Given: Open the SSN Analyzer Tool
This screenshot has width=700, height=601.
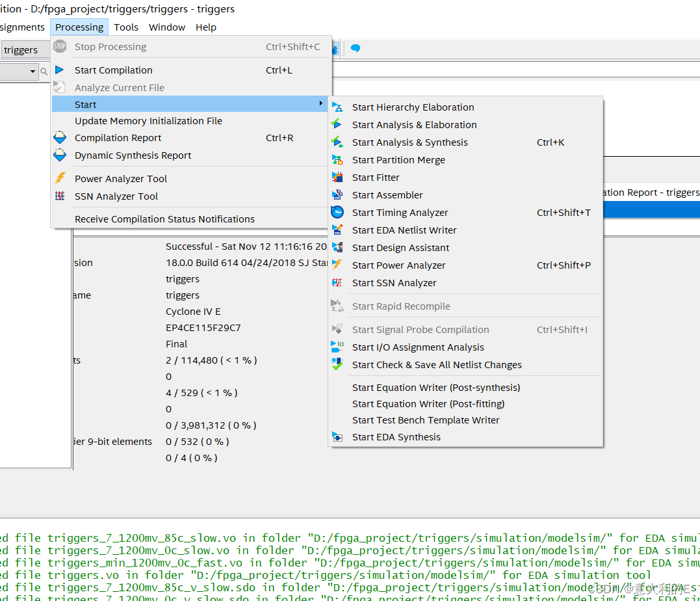Looking at the screenshot, I should pos(116,196).
